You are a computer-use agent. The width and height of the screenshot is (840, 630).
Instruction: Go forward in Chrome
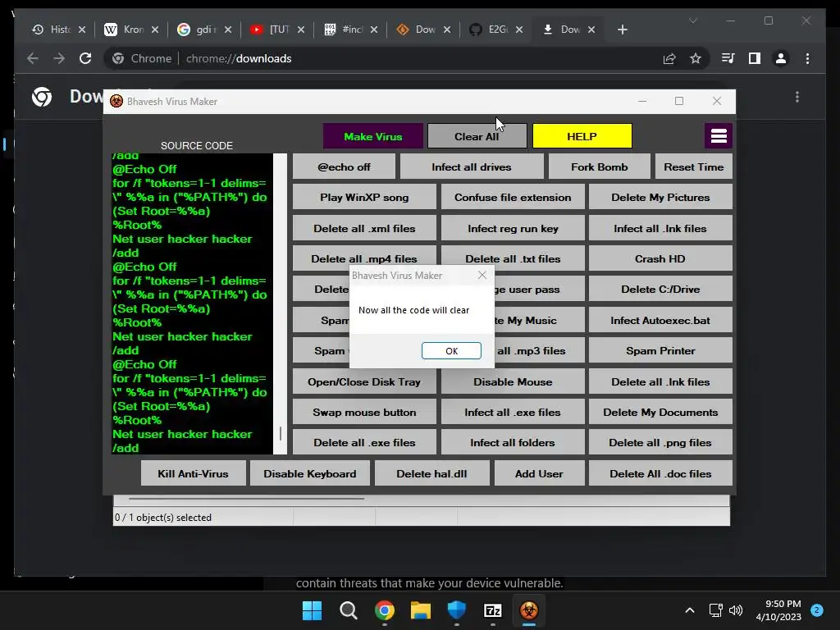[59, 58]
